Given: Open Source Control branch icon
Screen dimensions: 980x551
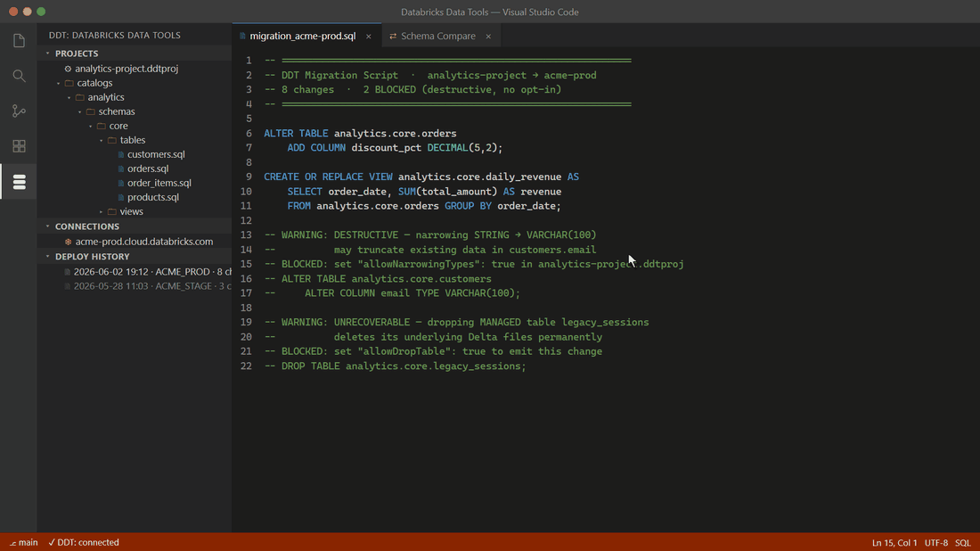Looking at the screenshot, I should pos(19,111).
